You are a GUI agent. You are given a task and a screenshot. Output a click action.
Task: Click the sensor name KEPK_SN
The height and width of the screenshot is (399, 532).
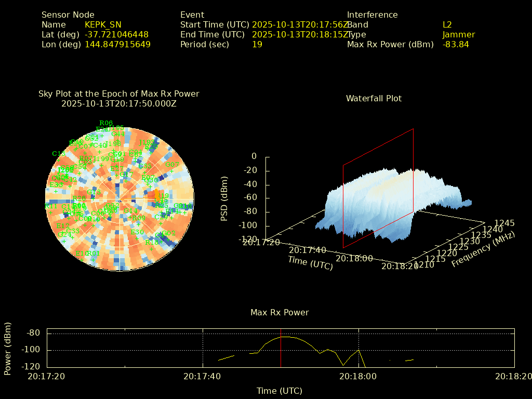point(103,24)
